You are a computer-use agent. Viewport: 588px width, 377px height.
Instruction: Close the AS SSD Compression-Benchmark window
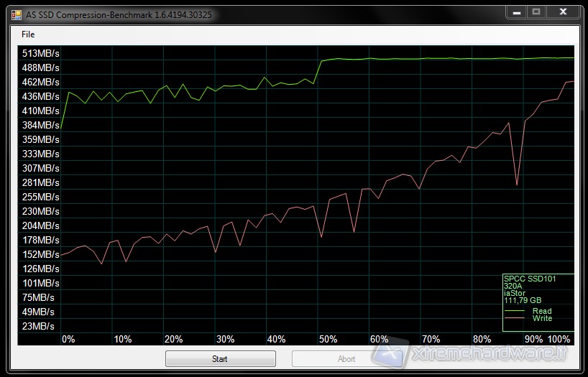coord(563,12)
